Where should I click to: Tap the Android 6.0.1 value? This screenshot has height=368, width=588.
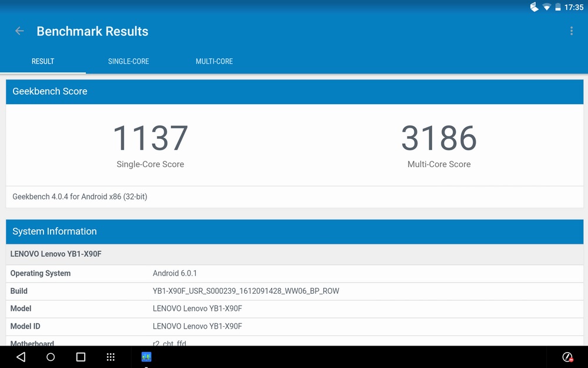(x=175, y=273)
